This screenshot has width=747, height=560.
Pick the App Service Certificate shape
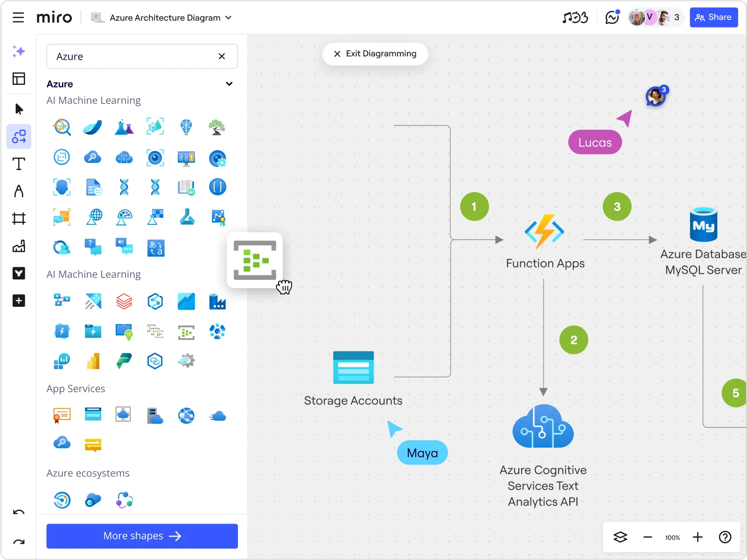pyautogui.click(x=62, y=415)
